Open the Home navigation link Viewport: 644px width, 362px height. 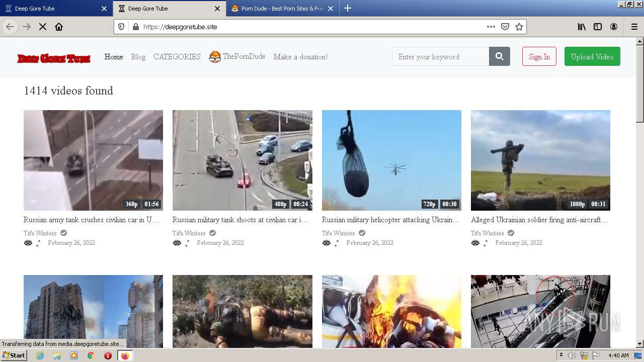click(114, 57)
